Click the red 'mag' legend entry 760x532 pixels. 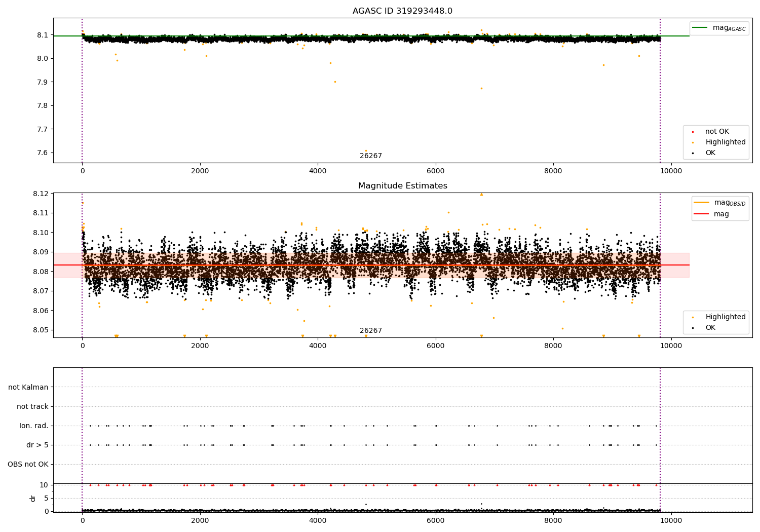click(x=711, y=214)
